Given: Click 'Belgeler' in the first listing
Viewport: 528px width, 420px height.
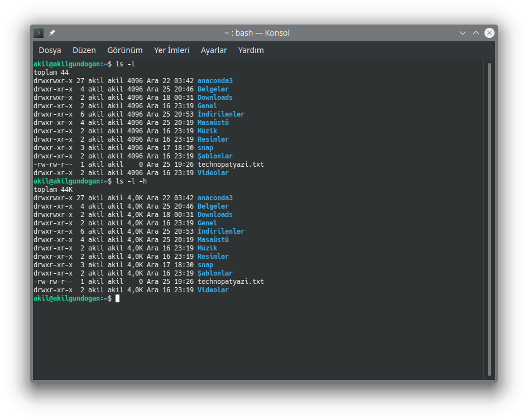Looking at the screenshot, I should (213, 89).
